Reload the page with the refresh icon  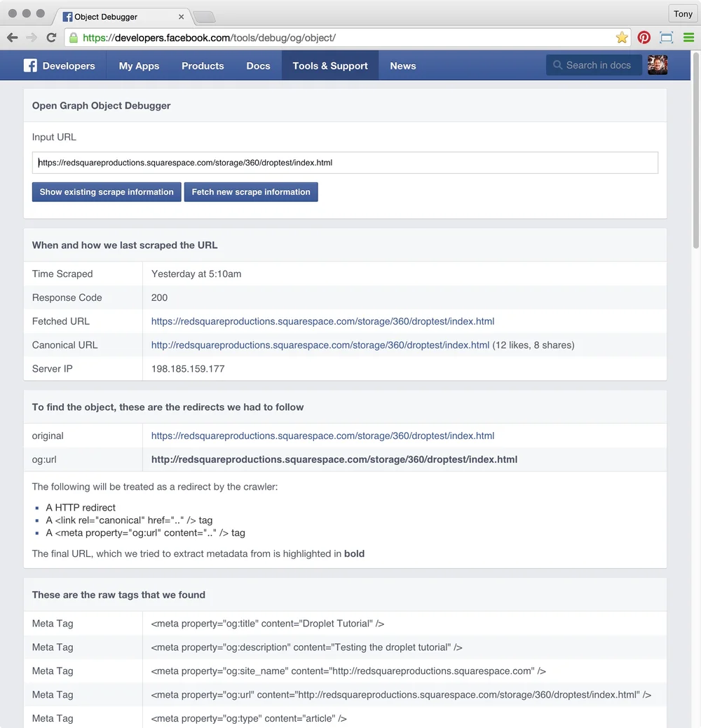(51, 38)
